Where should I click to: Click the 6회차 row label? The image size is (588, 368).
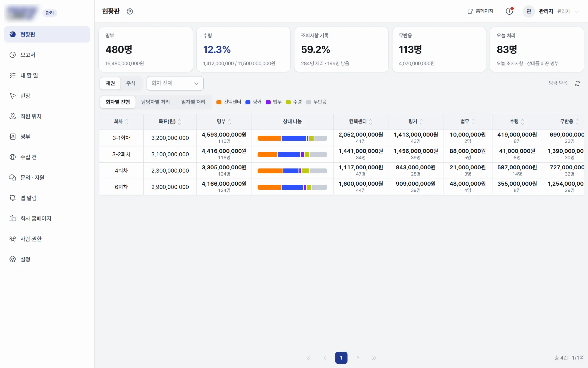point(121,187)
